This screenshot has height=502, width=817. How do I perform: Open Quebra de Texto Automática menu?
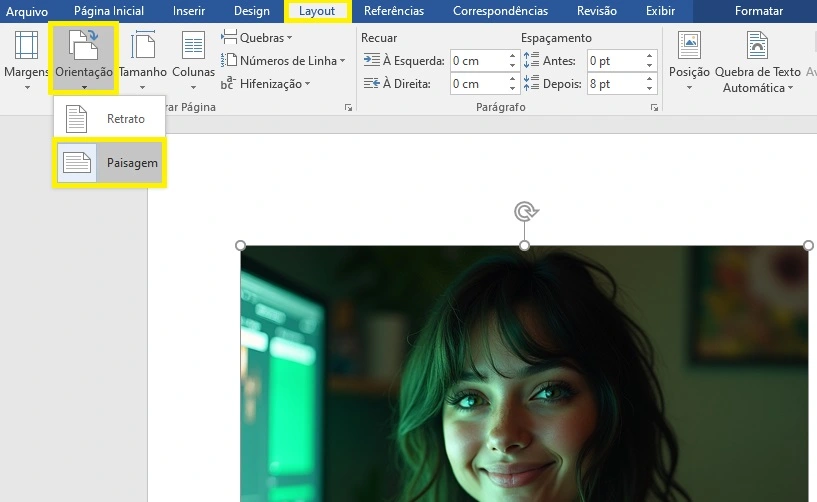(x=758, y=62)
